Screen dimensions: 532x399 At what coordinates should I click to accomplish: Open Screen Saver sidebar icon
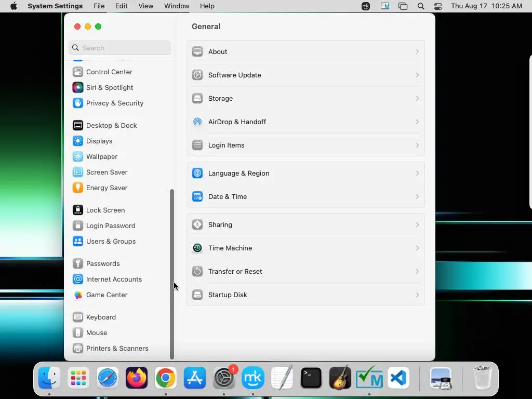click(78, 172)
